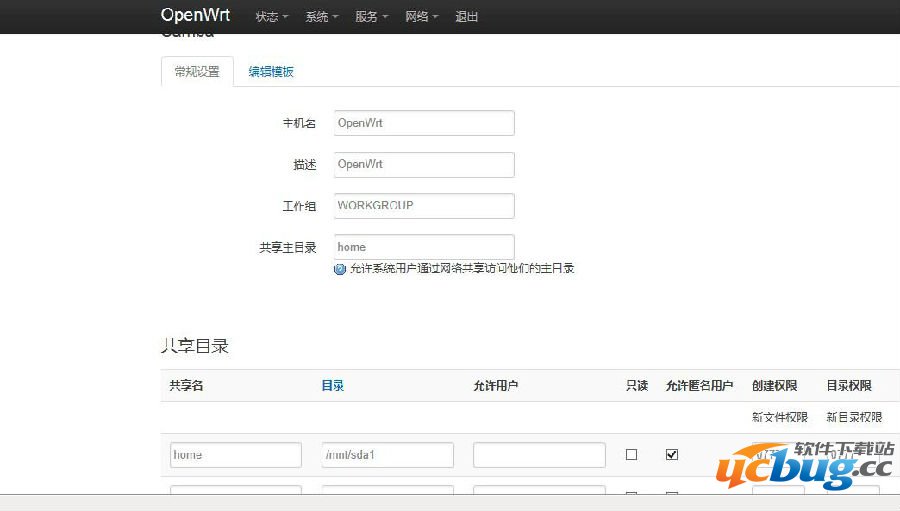Click the info icon below the home directory field
This screenshot has height=511, width=900.
tap(340, 269)
